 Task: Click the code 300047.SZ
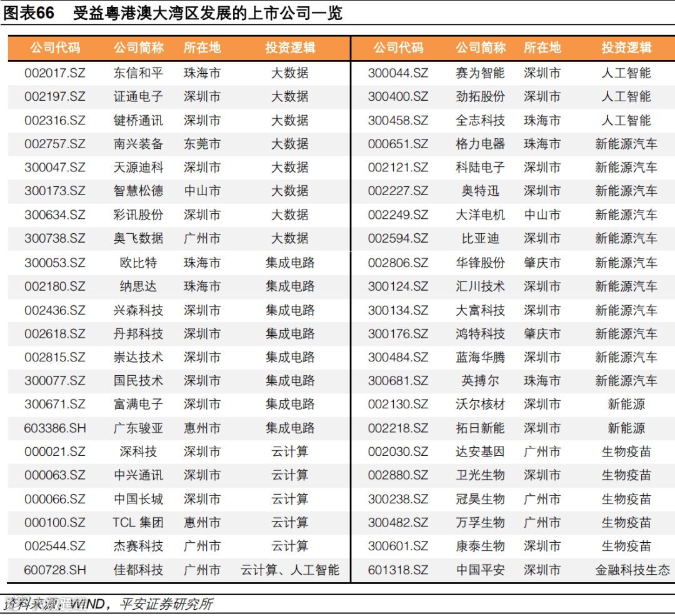coord(54,167)
